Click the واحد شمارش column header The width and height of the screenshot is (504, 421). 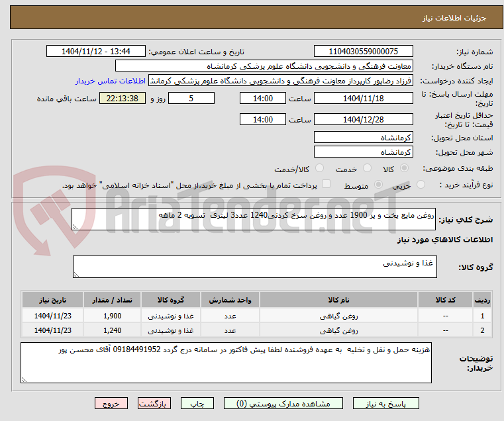[230, 300]
